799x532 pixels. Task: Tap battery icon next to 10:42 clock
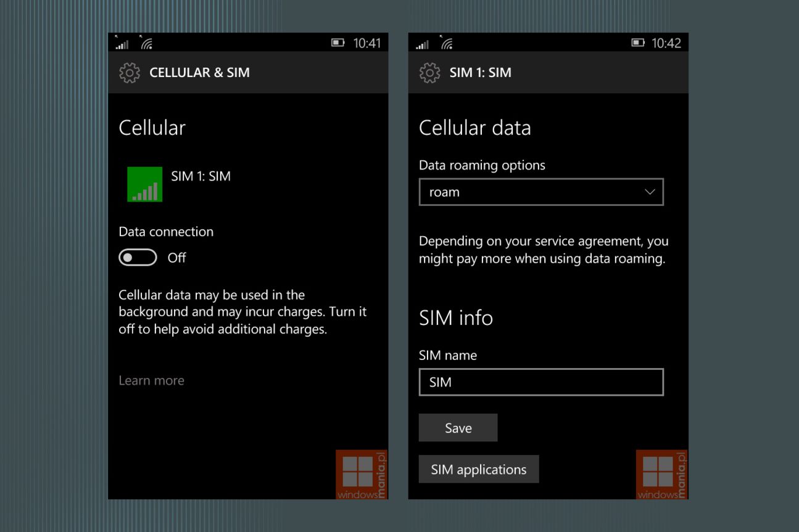pos(637,43)
